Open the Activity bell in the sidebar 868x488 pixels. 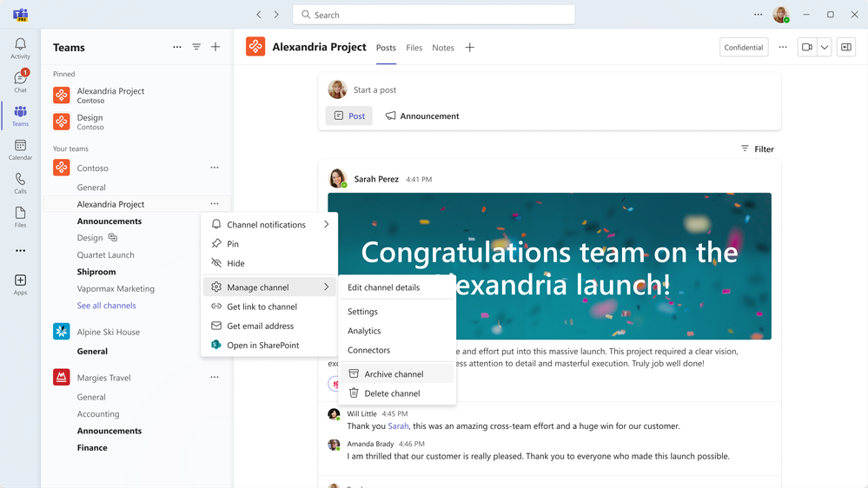21,48
